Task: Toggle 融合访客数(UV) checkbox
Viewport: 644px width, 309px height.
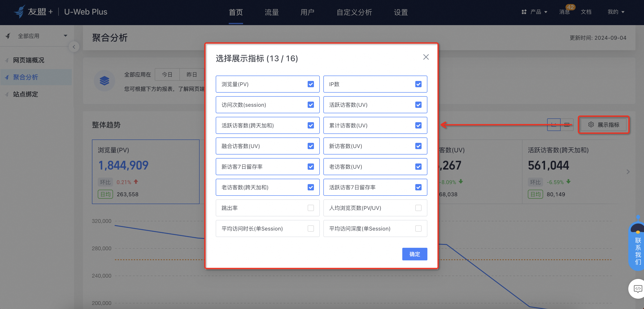Action: click(x=311, y=146)
